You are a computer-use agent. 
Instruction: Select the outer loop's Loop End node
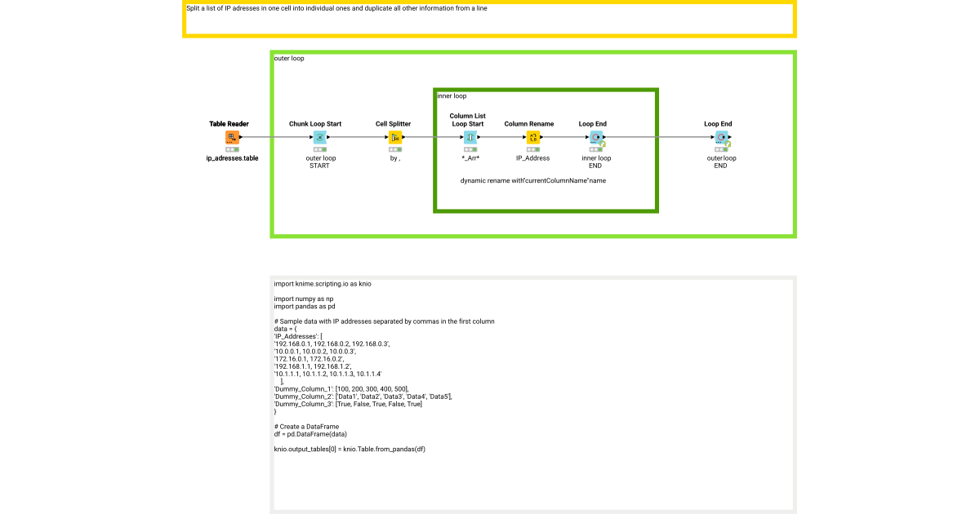pos(720,137)
